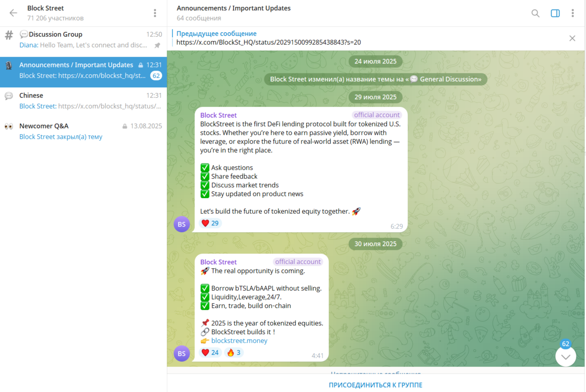Screen dimensions: 586x392
Task: Toggle the right sidebar panel icon
Action: pos(555,13)
